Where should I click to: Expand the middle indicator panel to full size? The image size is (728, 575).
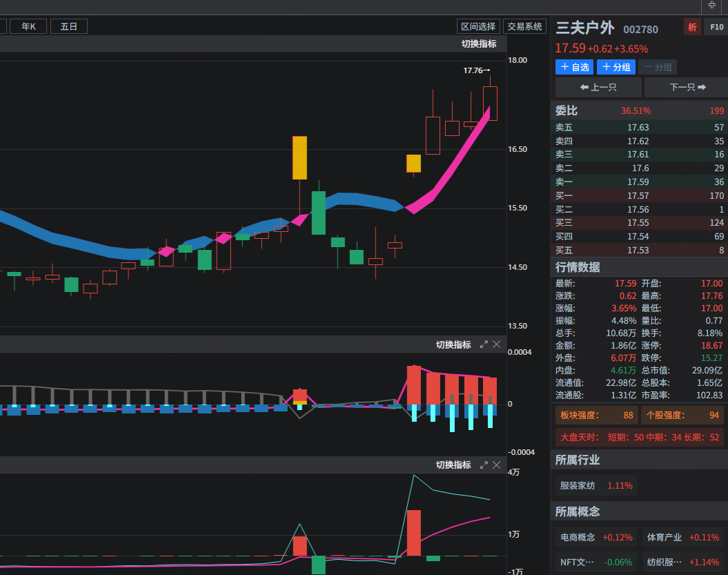tap(484, 344)
